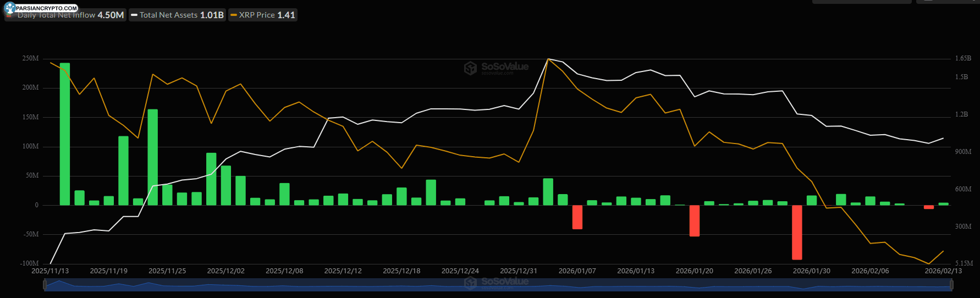980x298 pixels.
Task: Click the date range navigator mini-chart track
Action: click(x=498, y=285)
